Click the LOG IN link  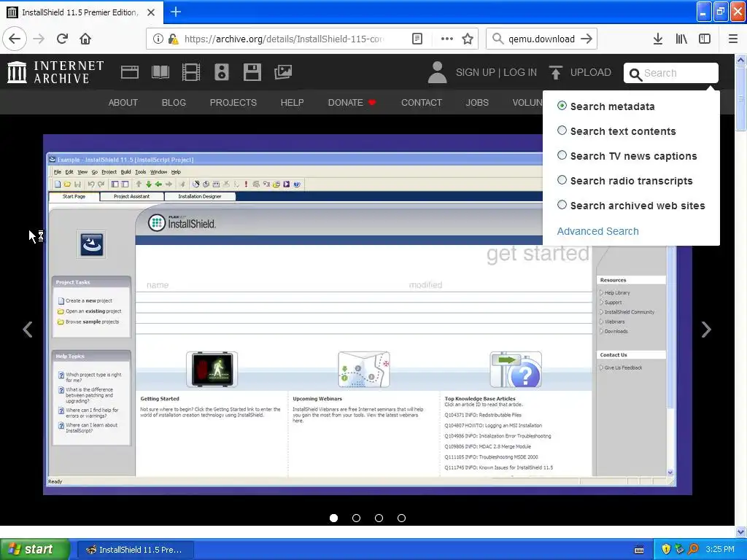(x=519, y=72)
